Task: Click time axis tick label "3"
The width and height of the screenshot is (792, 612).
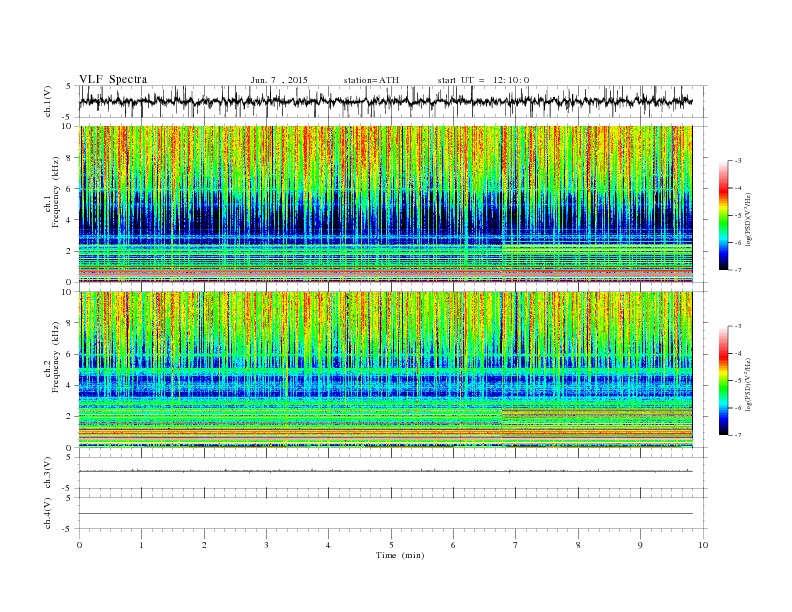Action: pyautogui.click(x=266, y=545)
